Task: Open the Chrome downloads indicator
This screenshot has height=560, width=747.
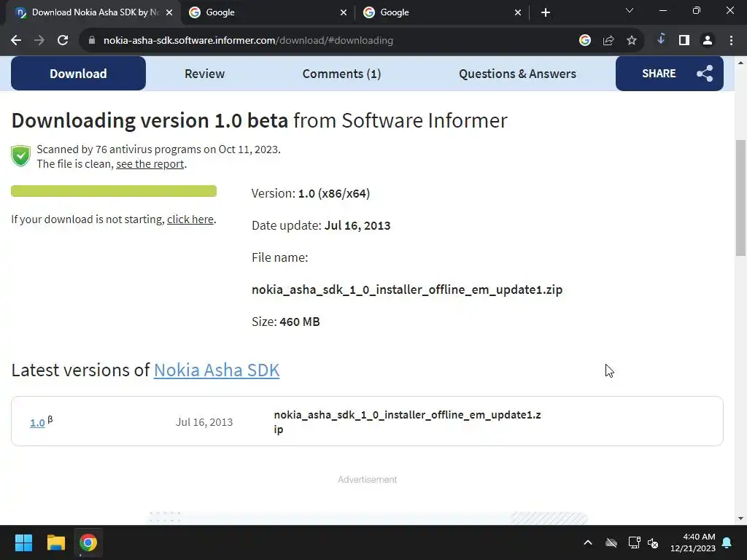Action: click(661, 39)
